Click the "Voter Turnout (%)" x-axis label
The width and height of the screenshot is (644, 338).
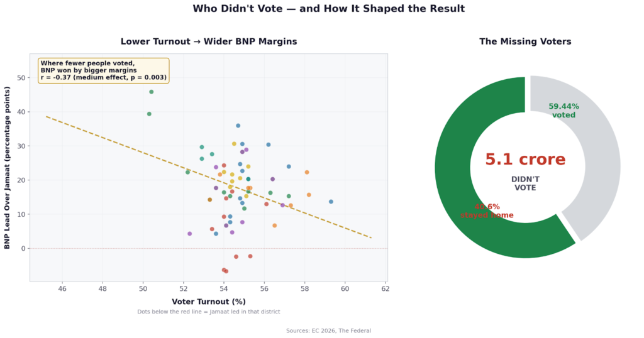[x=209, y=302]
